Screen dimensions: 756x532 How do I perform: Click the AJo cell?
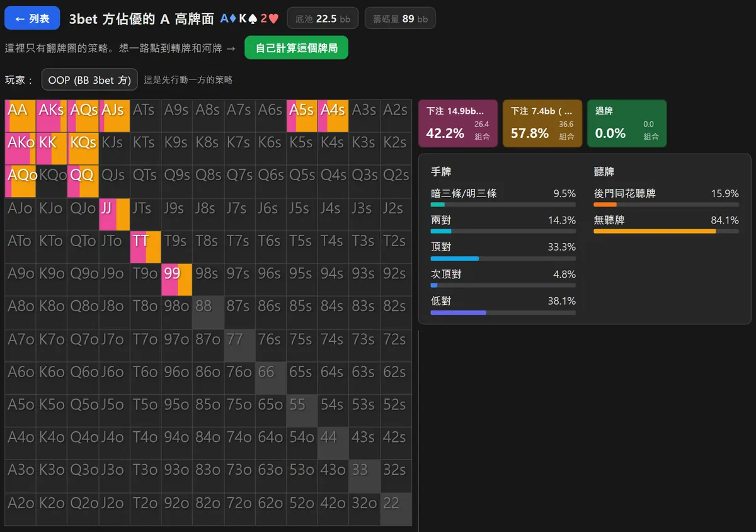[x=20, y=214]
